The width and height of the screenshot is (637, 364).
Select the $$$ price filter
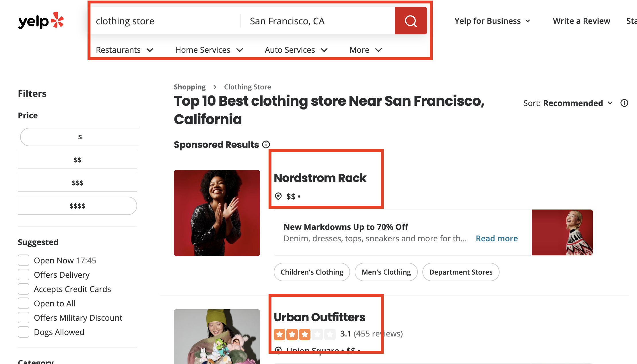pyautogui.click(x=77, y=183)
